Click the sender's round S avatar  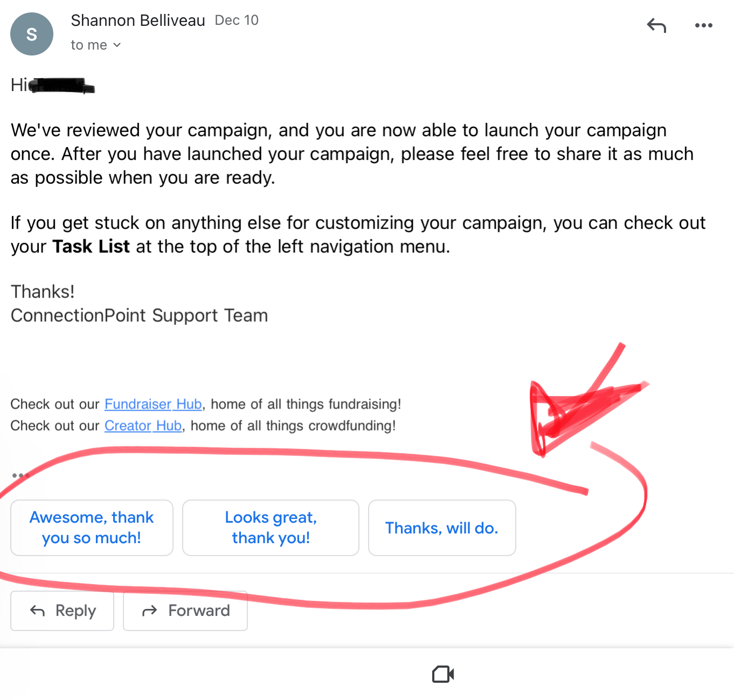pyautogui.click(x=32, y=34)
